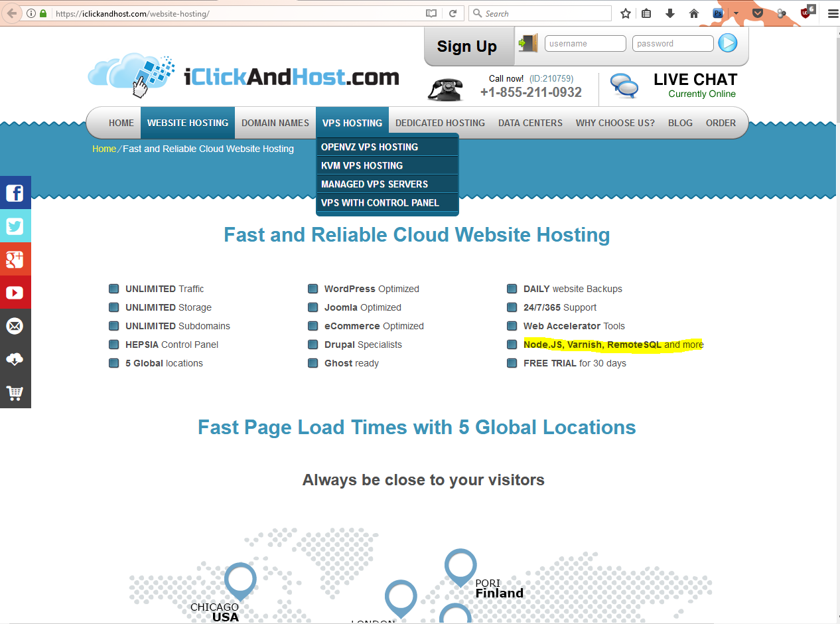Image resolution: width=840 pixels, height=624 pixels.
Task: Click the WordPress Optimized text
Action: pos(372,289)
